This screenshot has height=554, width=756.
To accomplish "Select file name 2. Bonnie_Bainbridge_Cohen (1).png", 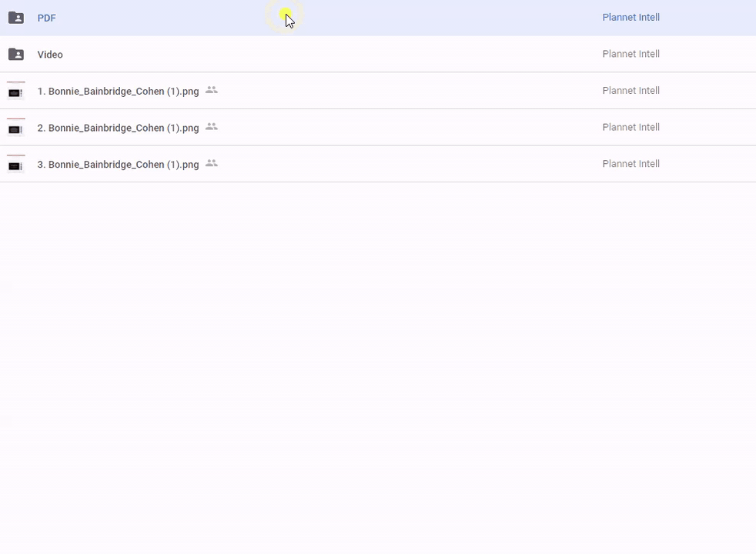I will (118, 128).
